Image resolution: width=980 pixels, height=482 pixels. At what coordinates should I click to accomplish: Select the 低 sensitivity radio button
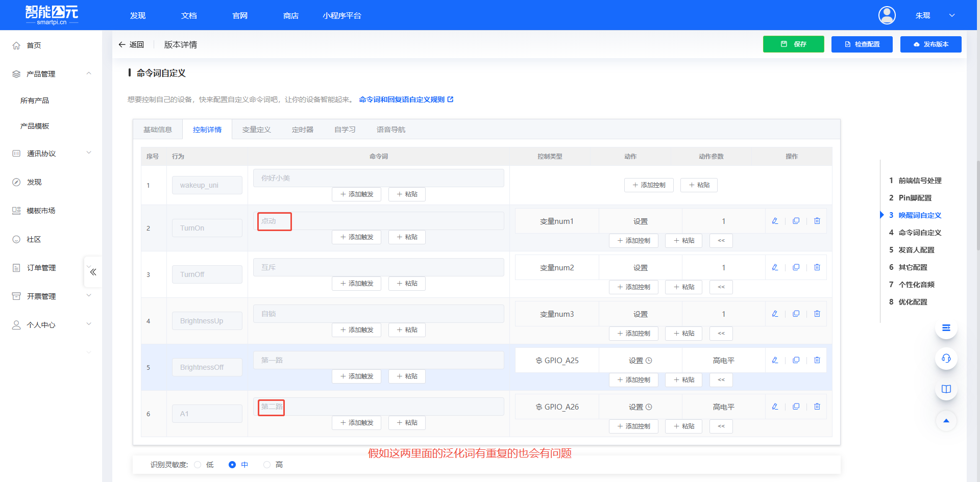[x=198, y=465]
